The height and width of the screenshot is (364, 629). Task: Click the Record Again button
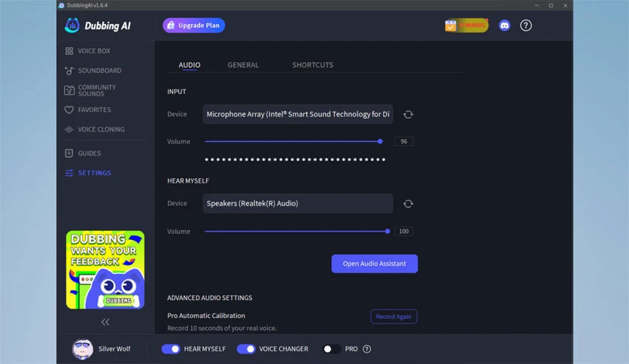pos(394,317)
